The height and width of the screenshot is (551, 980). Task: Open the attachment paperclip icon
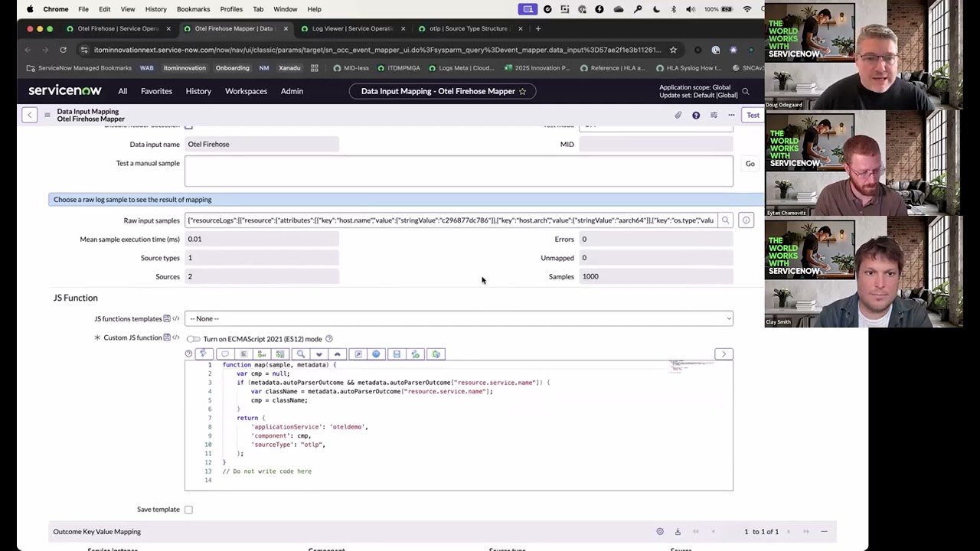click(677, 115)
